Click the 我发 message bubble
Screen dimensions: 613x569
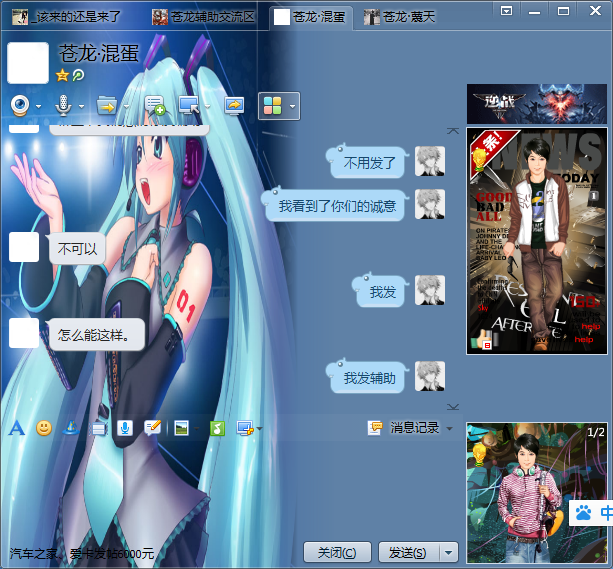coord(381,291)
